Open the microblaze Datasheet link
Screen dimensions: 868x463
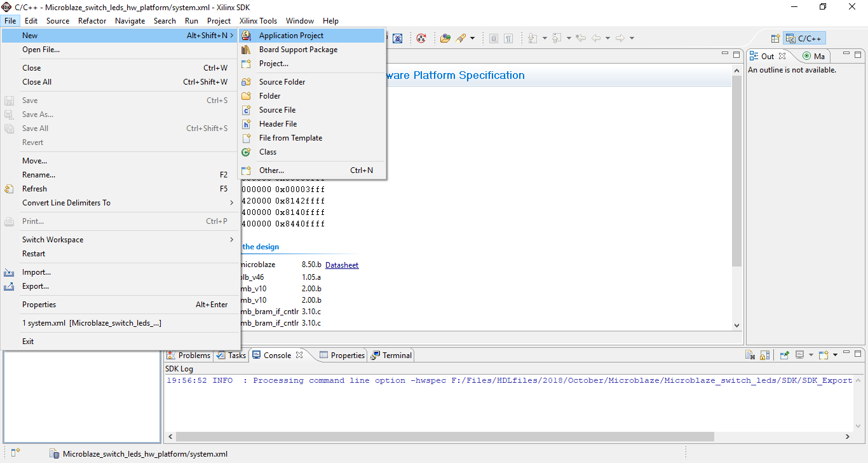[x=342, y=265]
